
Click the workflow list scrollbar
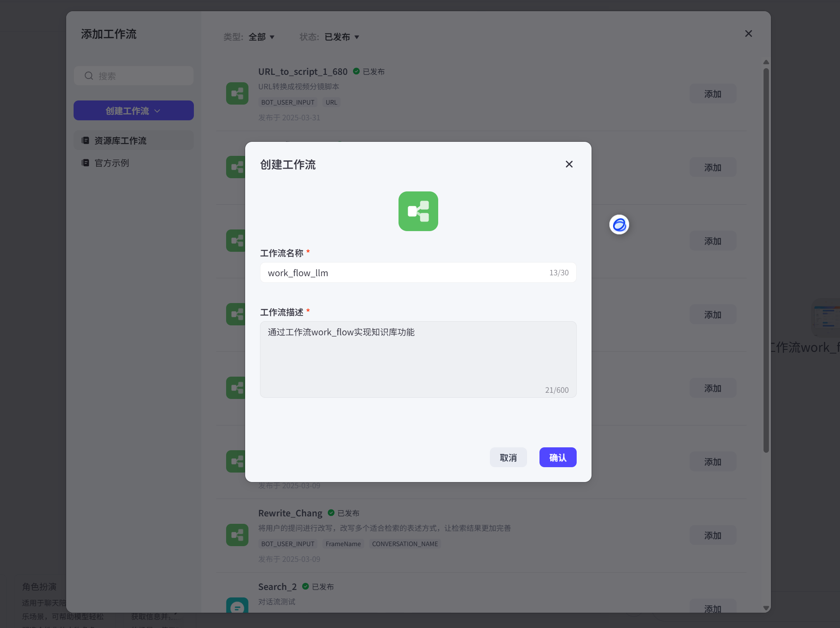pyautogui.click(x=766, y=260)
